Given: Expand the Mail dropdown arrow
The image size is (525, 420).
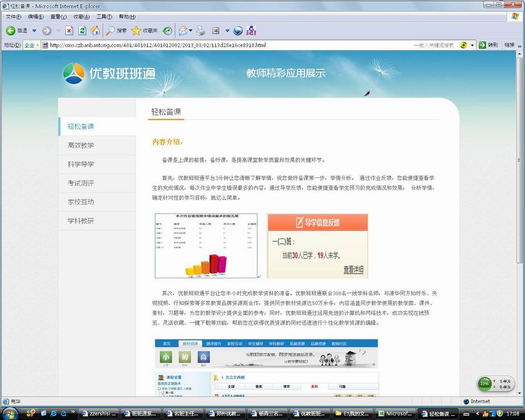Looking at the screenshot, I should (x=190, y=31).
